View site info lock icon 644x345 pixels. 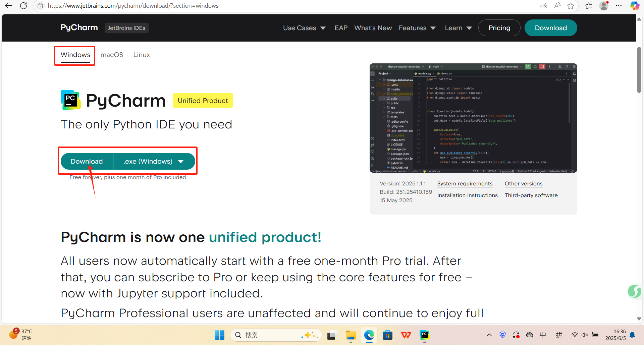click(x=40, y=6)
